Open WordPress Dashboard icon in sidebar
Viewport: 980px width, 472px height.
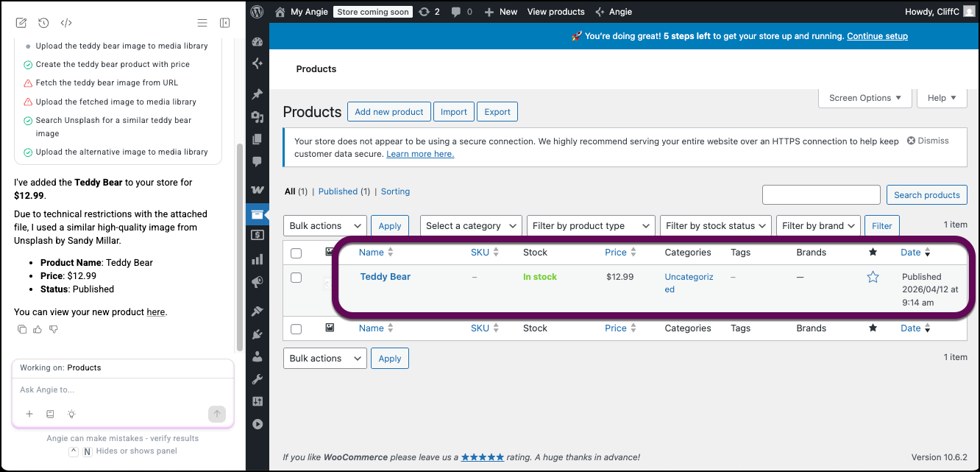[258, 42]
